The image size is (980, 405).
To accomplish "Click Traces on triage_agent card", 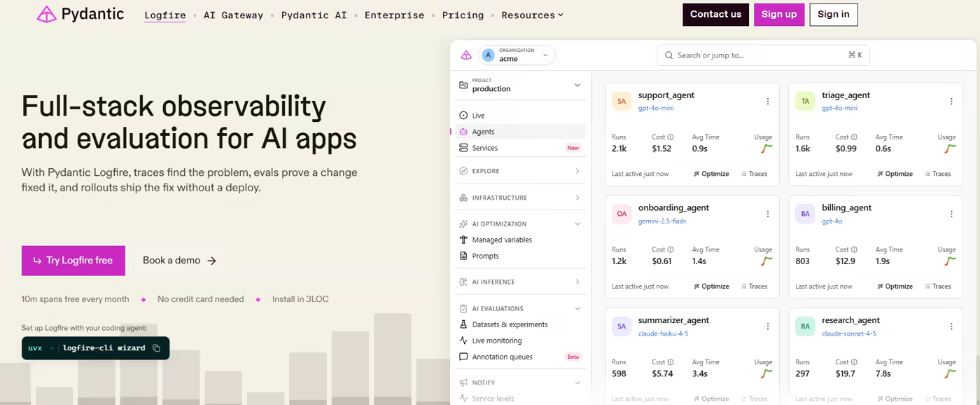I will (937, 174).
